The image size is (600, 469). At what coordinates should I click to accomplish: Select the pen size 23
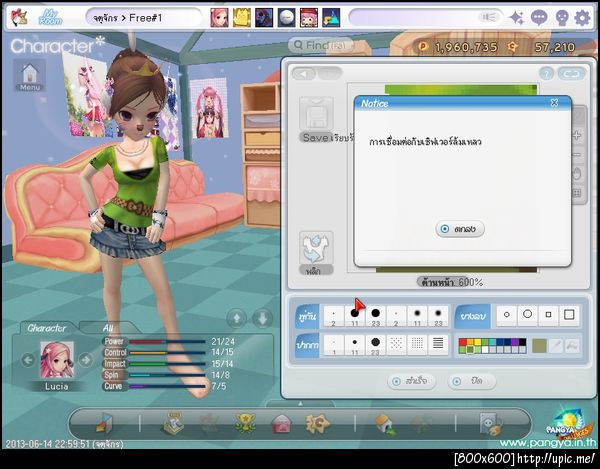[376, 345]
